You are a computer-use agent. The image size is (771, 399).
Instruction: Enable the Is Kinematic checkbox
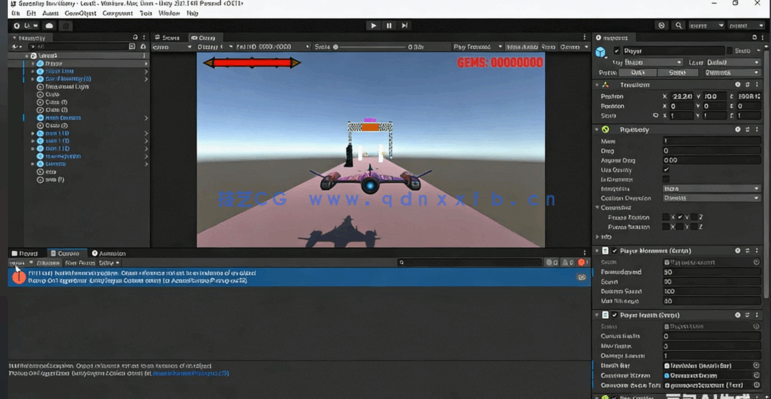coord(666,179)
